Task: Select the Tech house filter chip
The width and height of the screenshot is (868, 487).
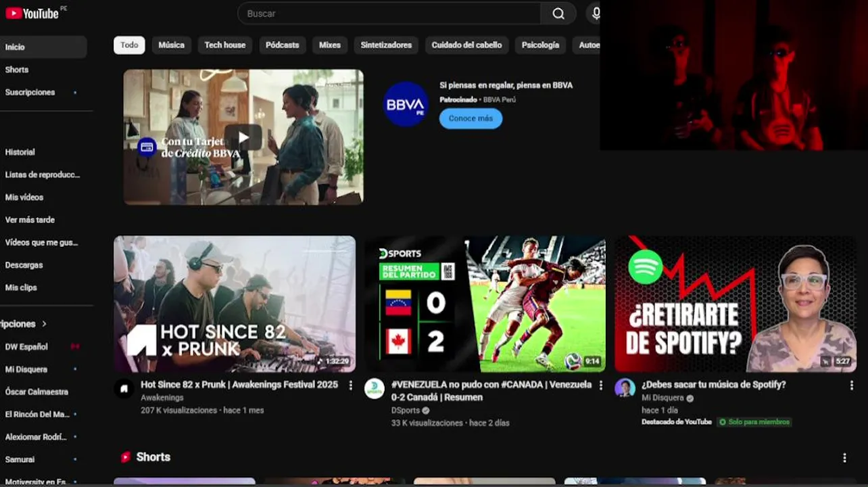Action: pos(225,45)
